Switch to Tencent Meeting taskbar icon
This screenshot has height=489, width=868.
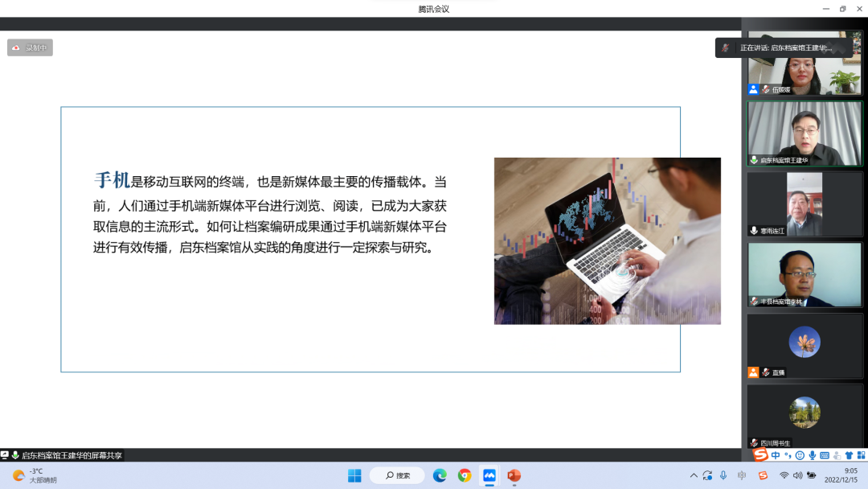[489, 475]
